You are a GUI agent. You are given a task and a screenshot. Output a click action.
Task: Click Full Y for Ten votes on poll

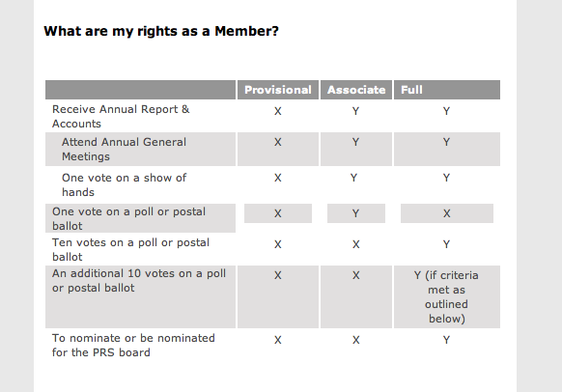[446, 244]
